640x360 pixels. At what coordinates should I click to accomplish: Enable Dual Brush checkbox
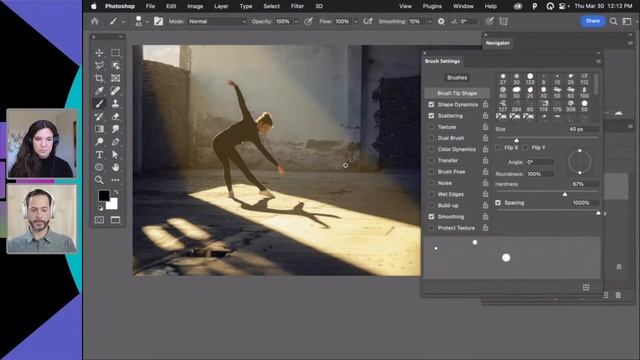click(431, 138)
